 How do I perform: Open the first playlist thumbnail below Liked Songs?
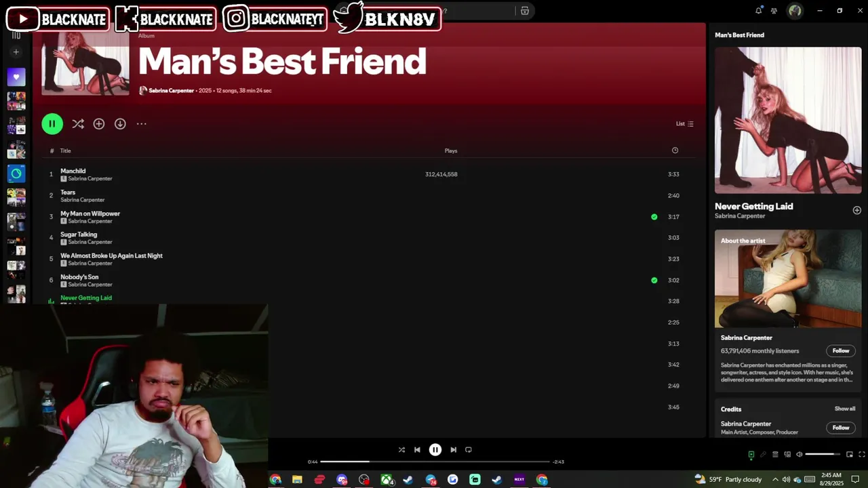click(x=16, y=101)
